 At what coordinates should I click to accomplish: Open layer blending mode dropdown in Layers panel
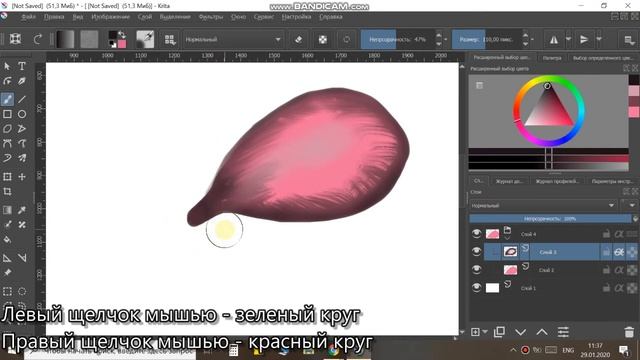543,205
